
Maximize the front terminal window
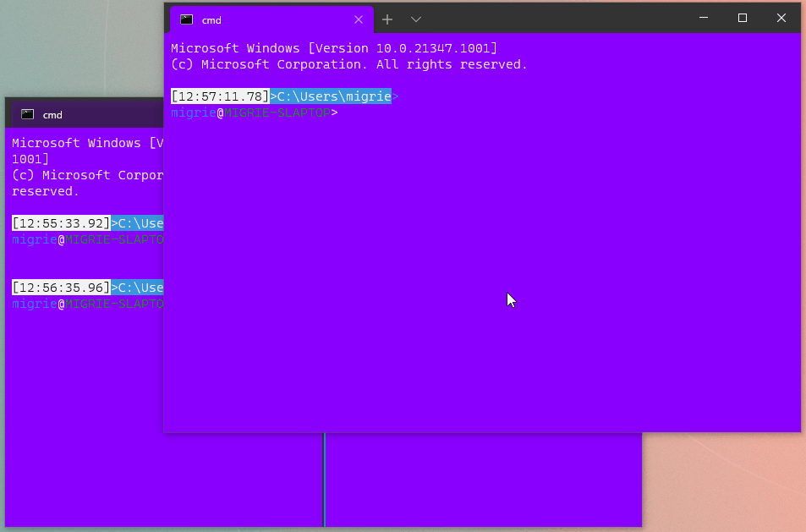[x=743, y=18]
